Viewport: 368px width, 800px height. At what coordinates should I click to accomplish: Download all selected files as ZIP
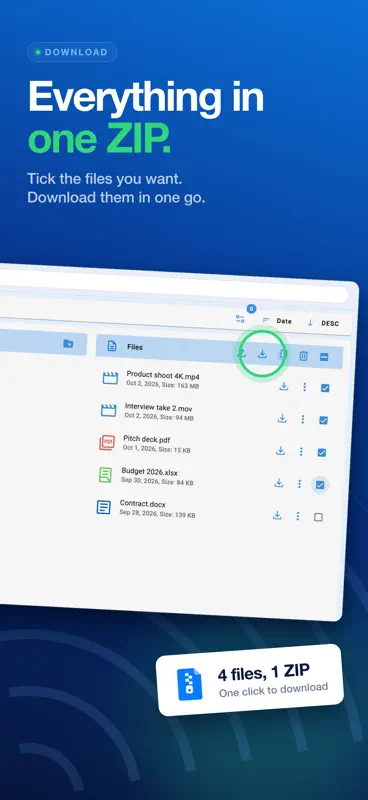pyautogui.click(x=262, y=354)
